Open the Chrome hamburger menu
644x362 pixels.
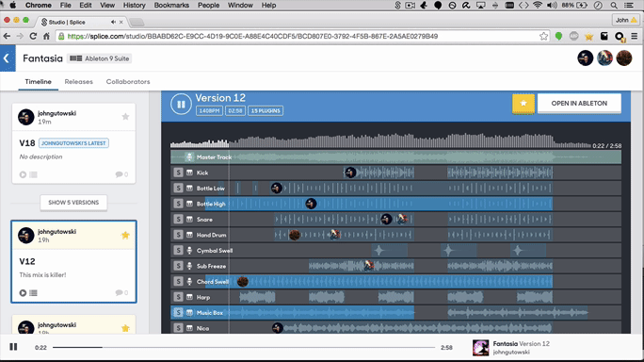tap(635, 36)
